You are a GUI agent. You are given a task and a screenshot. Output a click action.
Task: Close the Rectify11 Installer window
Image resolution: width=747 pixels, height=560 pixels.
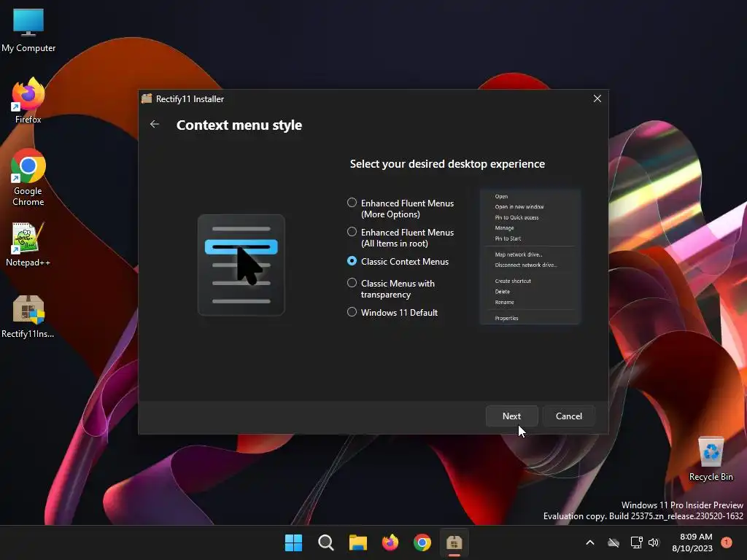tap(597, 98)
